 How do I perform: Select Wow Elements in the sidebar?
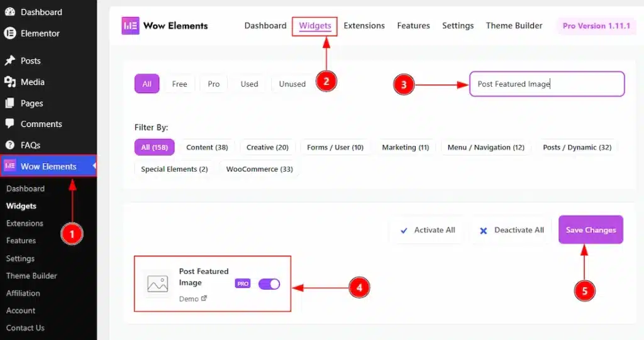48,166
